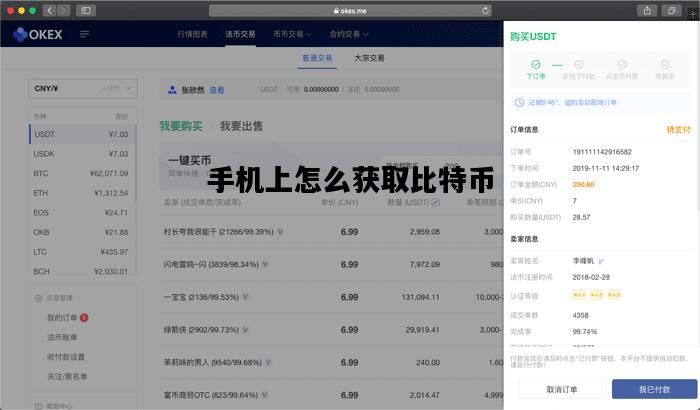This screenshot has width=700, height=410.
Task: Toggle the Safari sidebar button
Action: point(86,10)
